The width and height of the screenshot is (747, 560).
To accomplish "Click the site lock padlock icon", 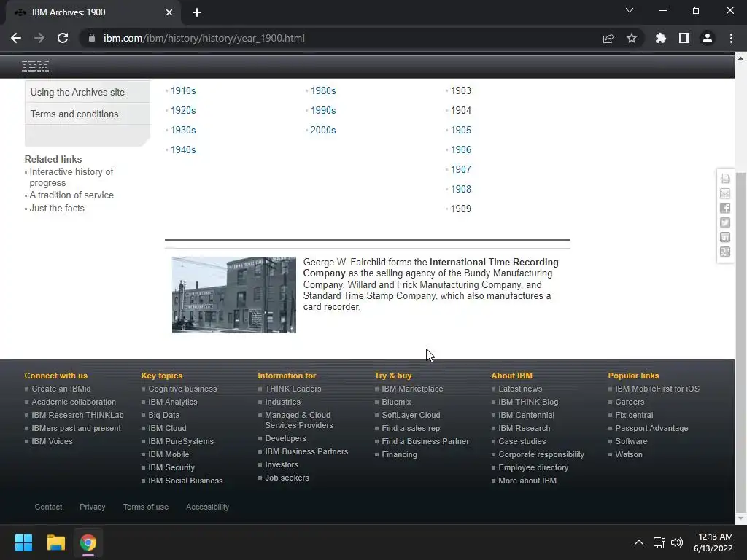I will [92, 38].
